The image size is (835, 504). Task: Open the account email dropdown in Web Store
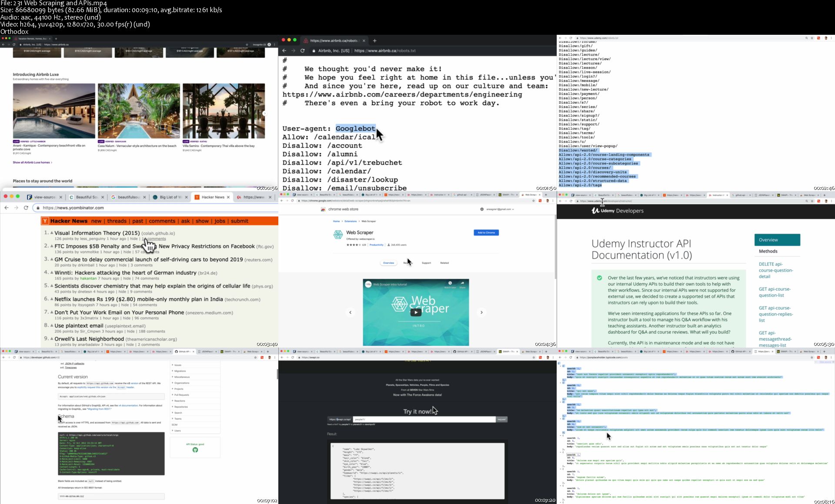[x=500, y=209]
